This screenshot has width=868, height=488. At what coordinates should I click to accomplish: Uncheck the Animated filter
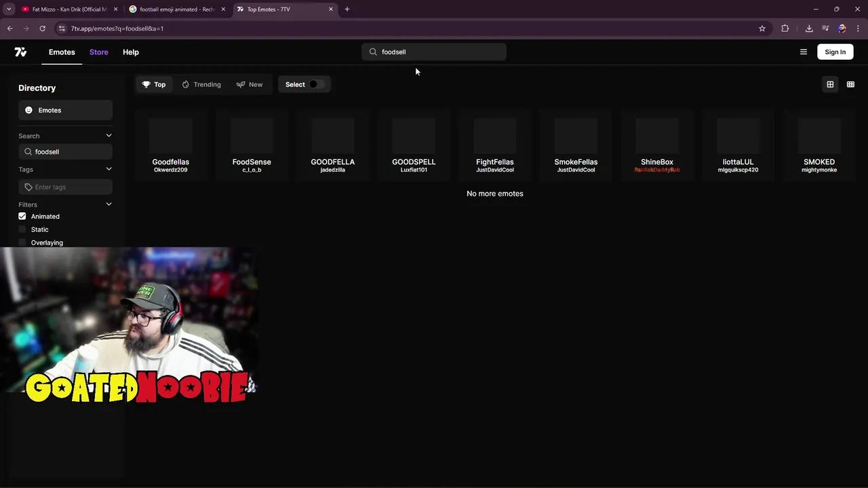pos(22,216)
